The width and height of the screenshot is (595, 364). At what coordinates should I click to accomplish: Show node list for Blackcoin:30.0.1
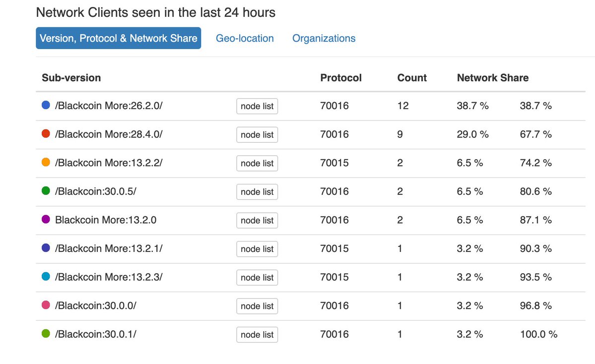[x=257, y=335]
